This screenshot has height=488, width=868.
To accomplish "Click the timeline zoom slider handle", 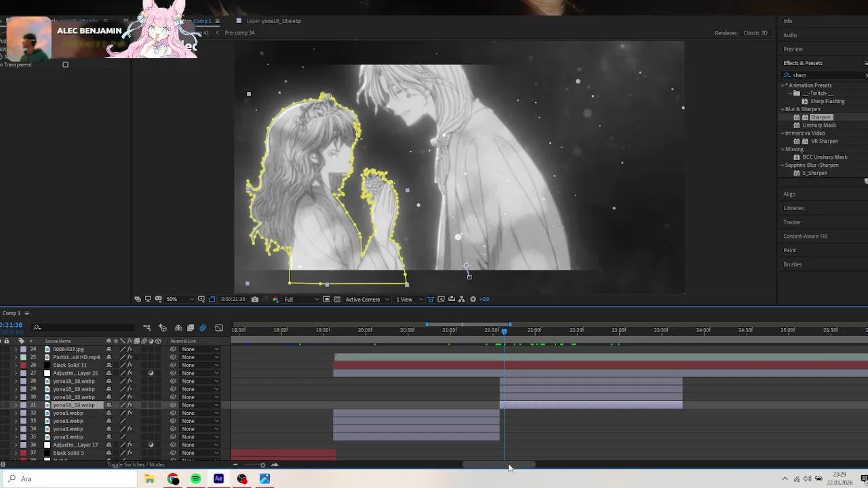I will (262, 465).
